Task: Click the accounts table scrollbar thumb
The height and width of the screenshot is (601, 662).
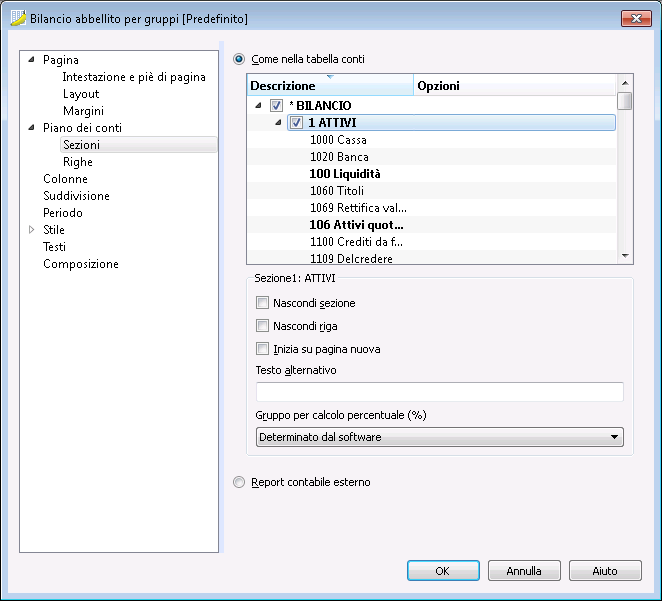Action: [x=625, y=101]
